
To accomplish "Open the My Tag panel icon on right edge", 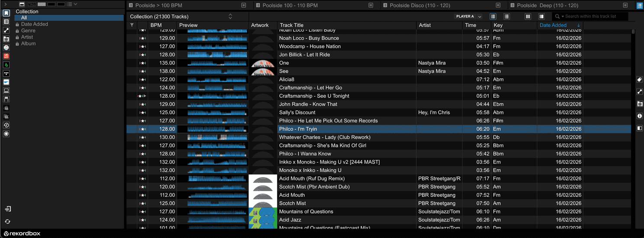I will pyautogui.click(x=640, y=80).
